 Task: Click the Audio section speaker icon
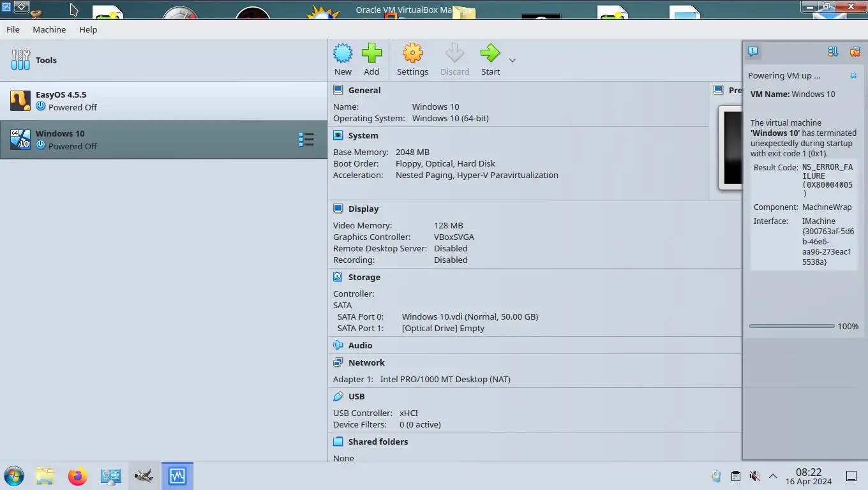(338, 345)
